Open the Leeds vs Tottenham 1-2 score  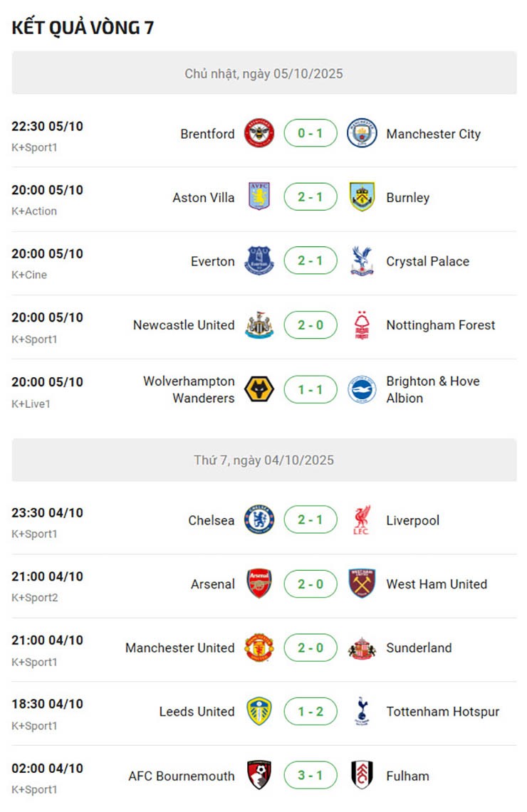pyautogui.click(x=311, y=712)
